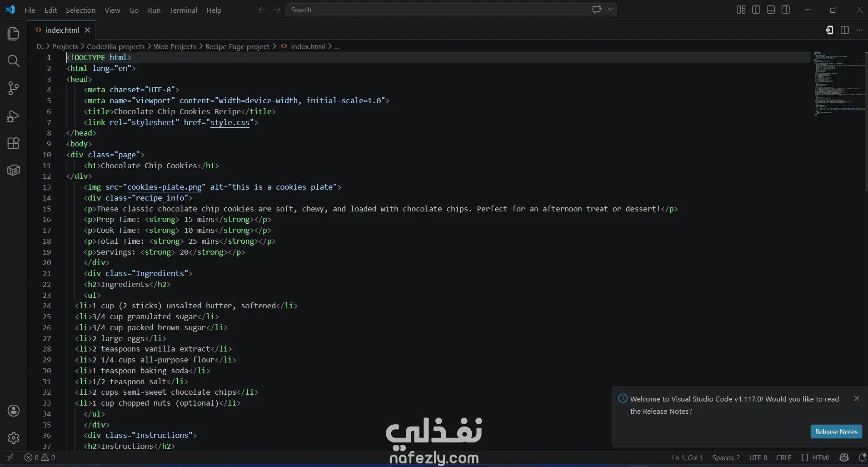Select the index.html editor tab
Image resolution: width=868 pixels, height=467 pixels.
(x=62, y=30)
